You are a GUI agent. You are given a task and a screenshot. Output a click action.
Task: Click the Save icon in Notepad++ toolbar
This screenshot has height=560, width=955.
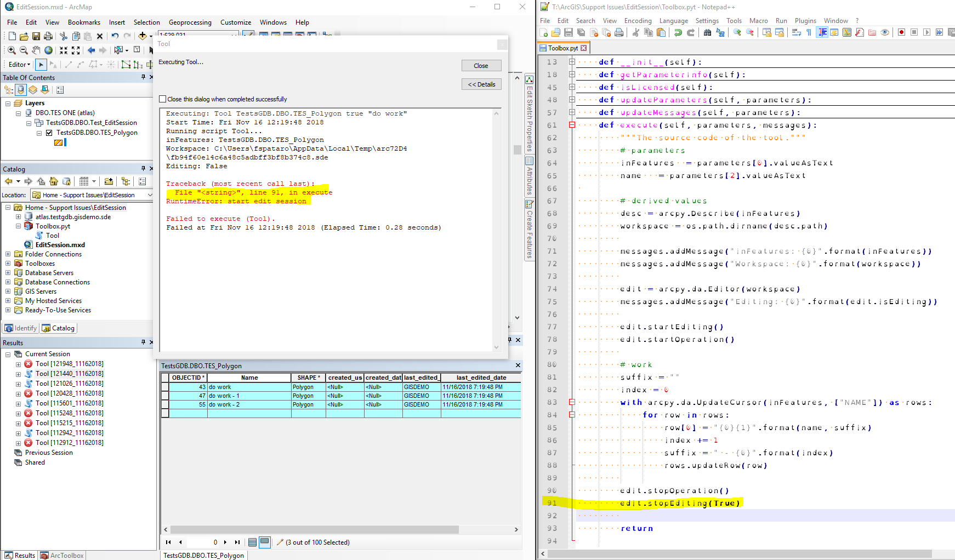(x=569, y=33)
